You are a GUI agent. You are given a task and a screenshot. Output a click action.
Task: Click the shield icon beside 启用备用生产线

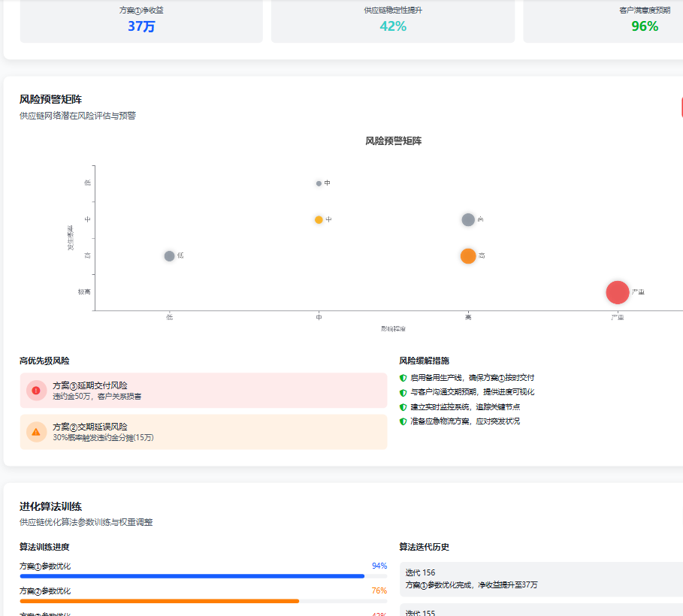pyautogui.click(x=403, y=378)
